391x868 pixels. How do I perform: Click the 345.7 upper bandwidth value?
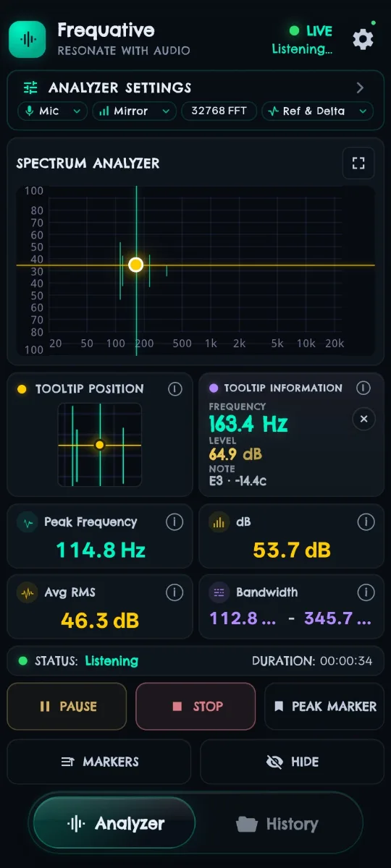point(338,619)
